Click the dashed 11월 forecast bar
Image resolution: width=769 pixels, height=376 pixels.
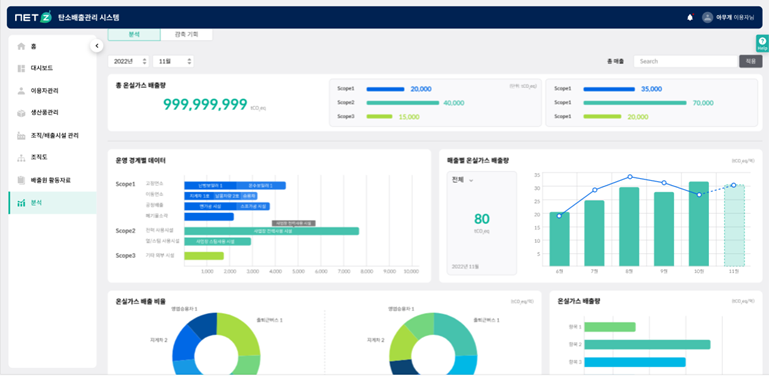point(734,226)
